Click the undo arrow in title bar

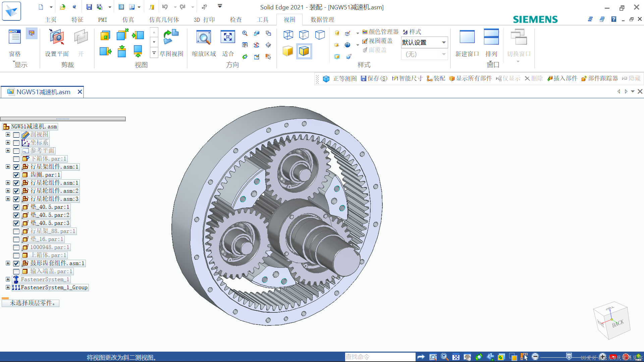click(x=165, y=7)
